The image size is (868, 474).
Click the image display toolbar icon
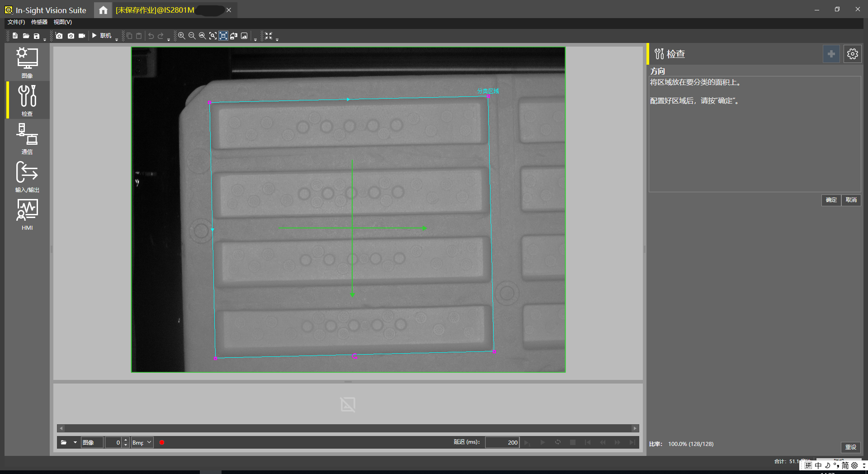(x=244, y=36)
